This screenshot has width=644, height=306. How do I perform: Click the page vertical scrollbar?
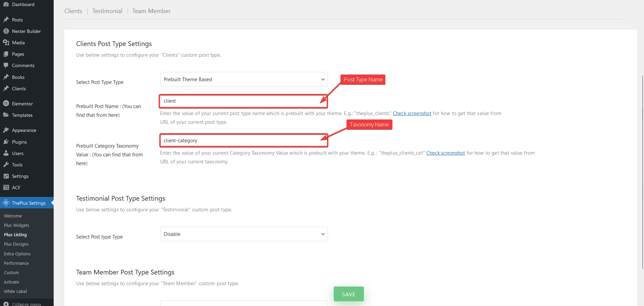click(642, 172)
